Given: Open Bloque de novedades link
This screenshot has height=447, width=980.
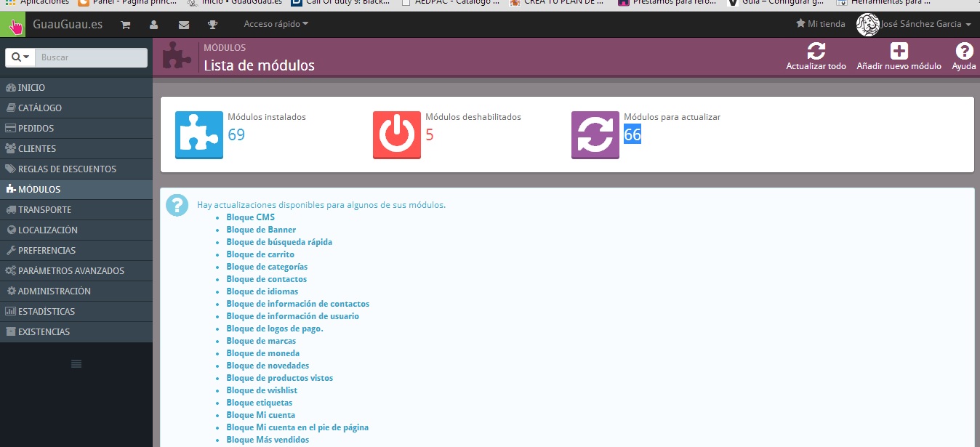Looking at the screenshot, I should (x=268, y=366).
